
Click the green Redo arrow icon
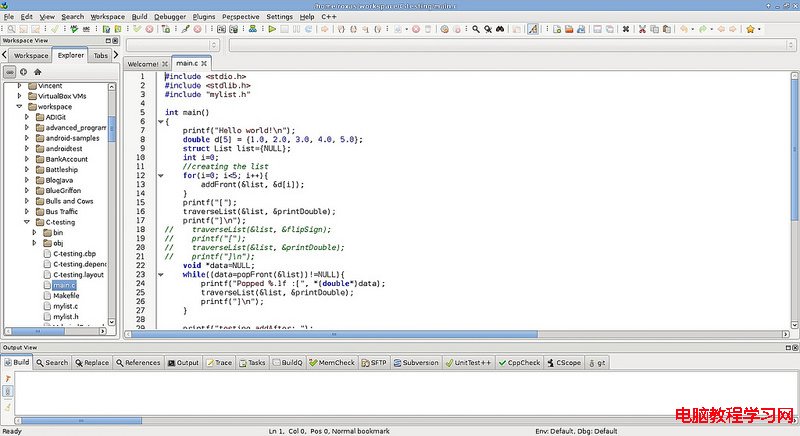(x=703, y=29)
